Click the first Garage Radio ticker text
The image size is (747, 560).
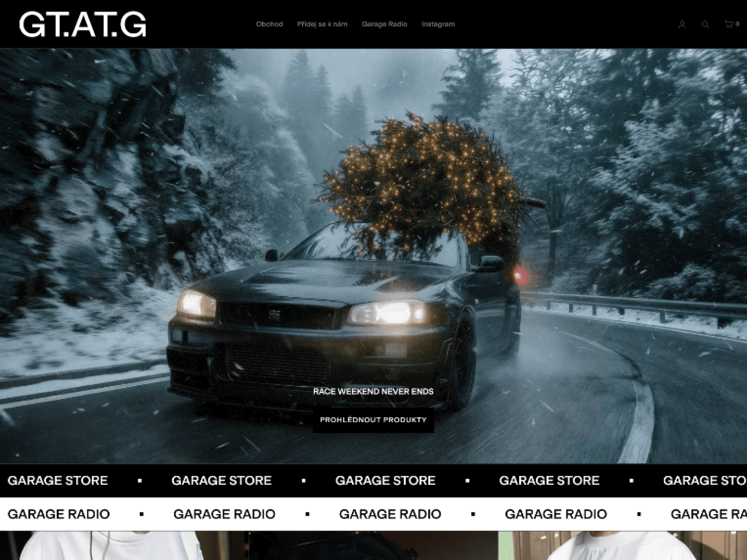pos(58,514)
